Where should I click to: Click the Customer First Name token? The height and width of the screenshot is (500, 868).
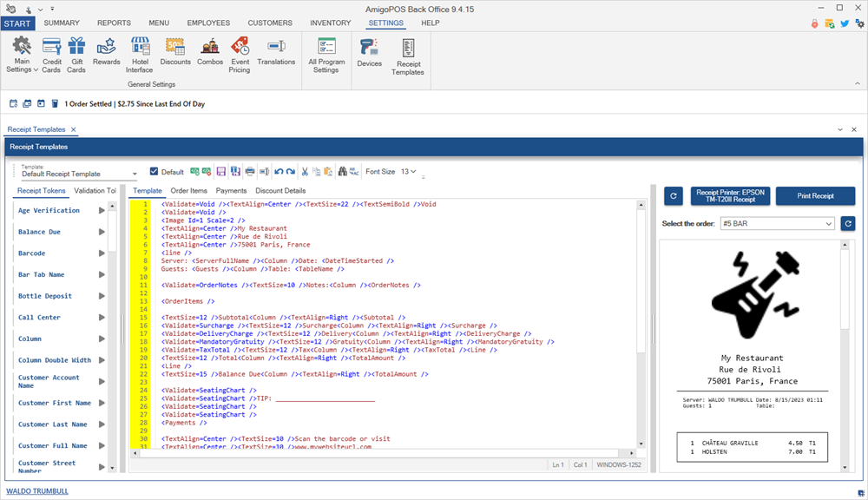54,403
